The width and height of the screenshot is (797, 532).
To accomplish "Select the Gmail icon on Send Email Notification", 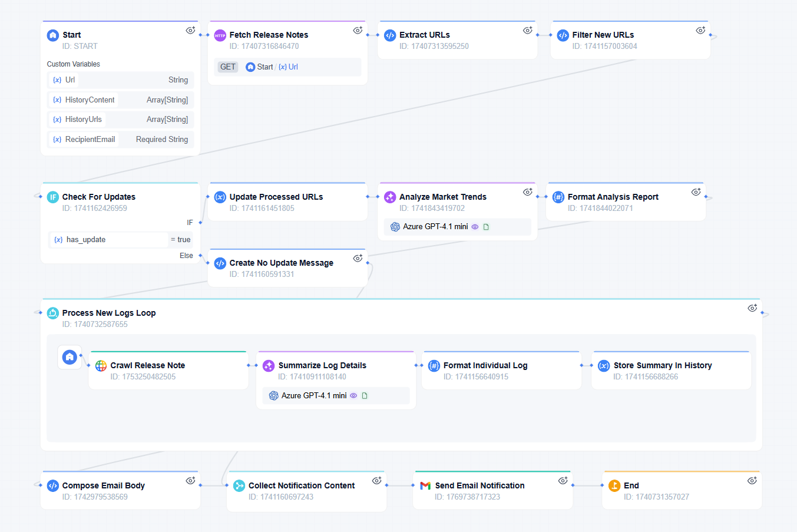I will pyautogui.click(x=425, y=485).
